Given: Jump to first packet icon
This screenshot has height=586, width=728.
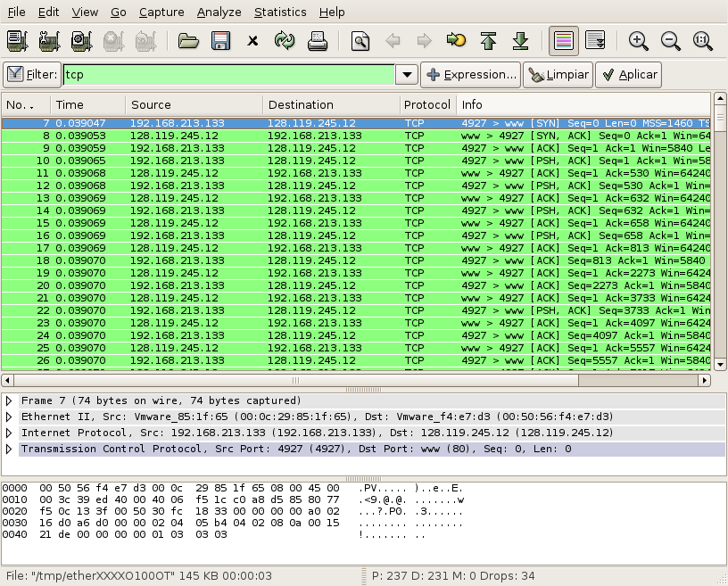Looking at the screenshot, I should (x=488, y=41).
